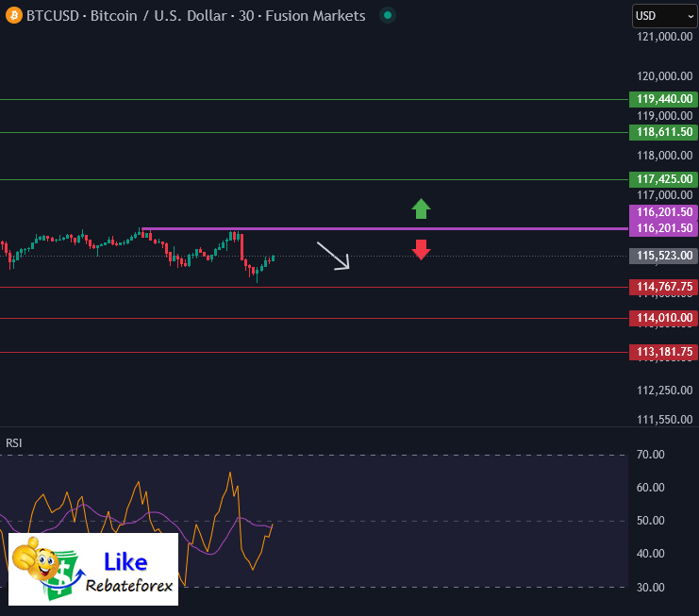
Task: Select the 114,010.00 red price label
Action: pyautogui.click(x=663, y=318)
